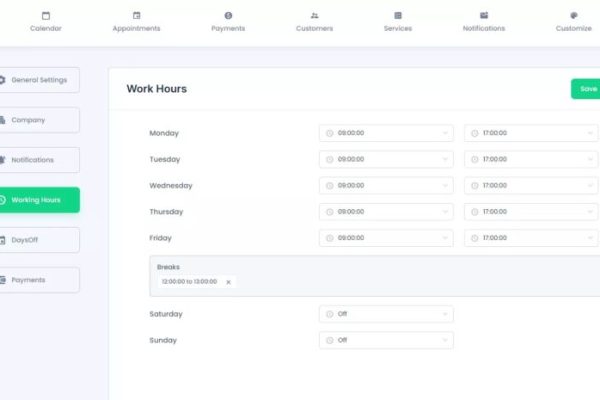Click the Calendar icon in top navigation
This screenshot has height=400, width=600.
(x=46, y=16)
